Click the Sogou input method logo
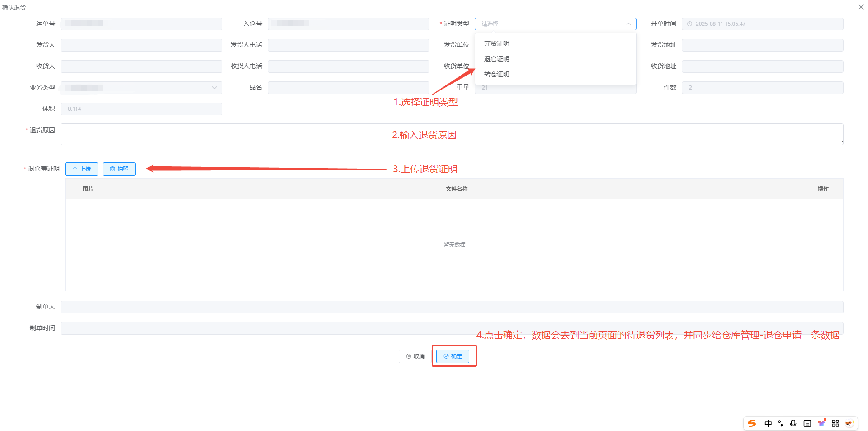Image resolution: width=868 pixels, height=431 pixels. coord(752,423)
